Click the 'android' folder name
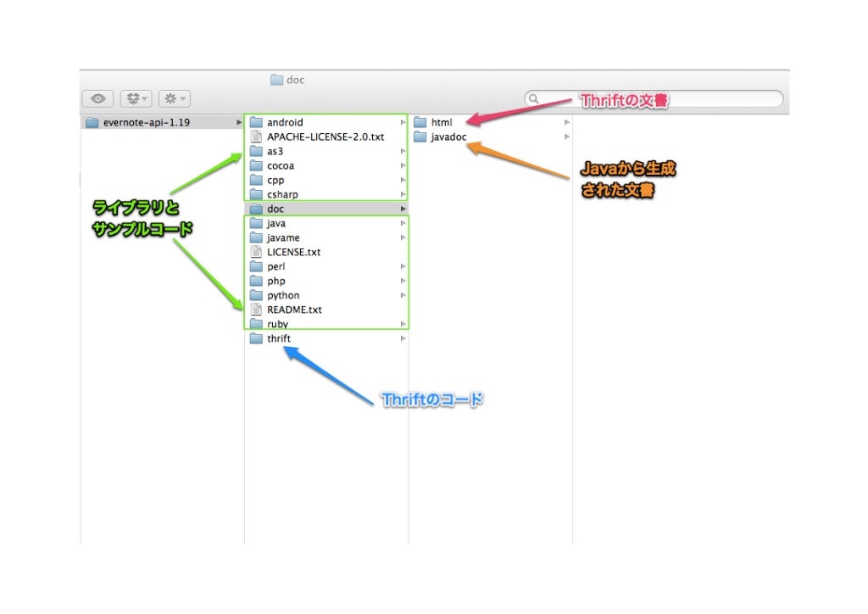The image size is (868, 614). tap(285, 122)
